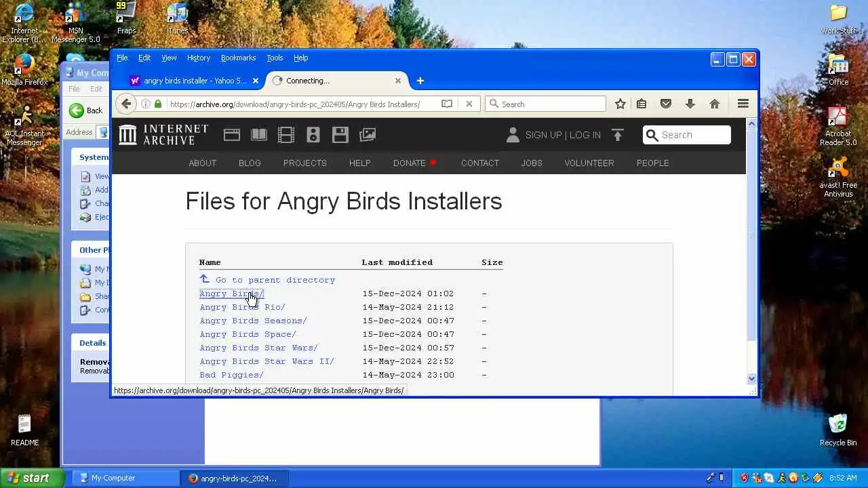Screen dimensions: 868x488
Task: Show bookmarks list in Firefox toolbar
Action: click(642, 104)
